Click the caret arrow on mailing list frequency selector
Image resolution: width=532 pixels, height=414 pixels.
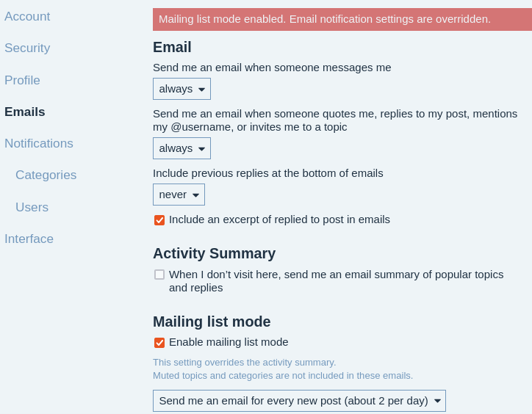tap(437, 401)
